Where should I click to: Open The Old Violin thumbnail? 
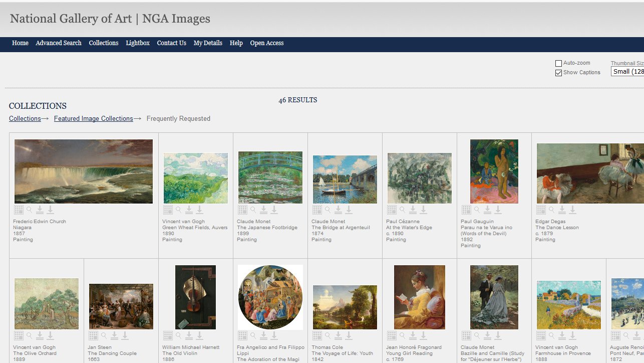195,297
